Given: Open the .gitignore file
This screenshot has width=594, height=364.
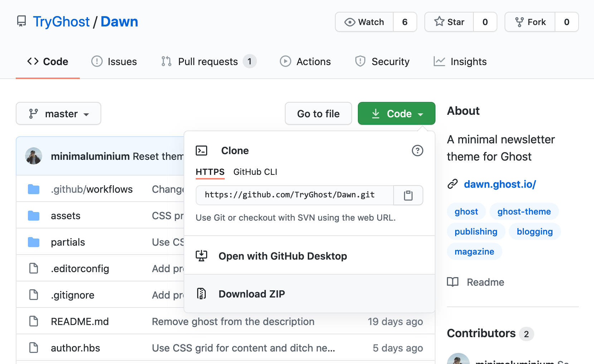Looking at the screenshot, I should pyautogui.click(x=73, y=295).
